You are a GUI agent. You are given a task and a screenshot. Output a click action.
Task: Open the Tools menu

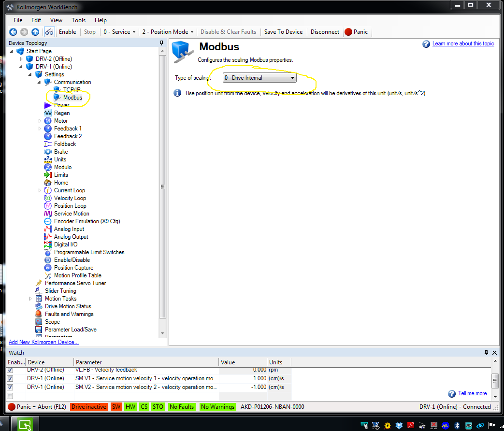[x=78, y=20]
